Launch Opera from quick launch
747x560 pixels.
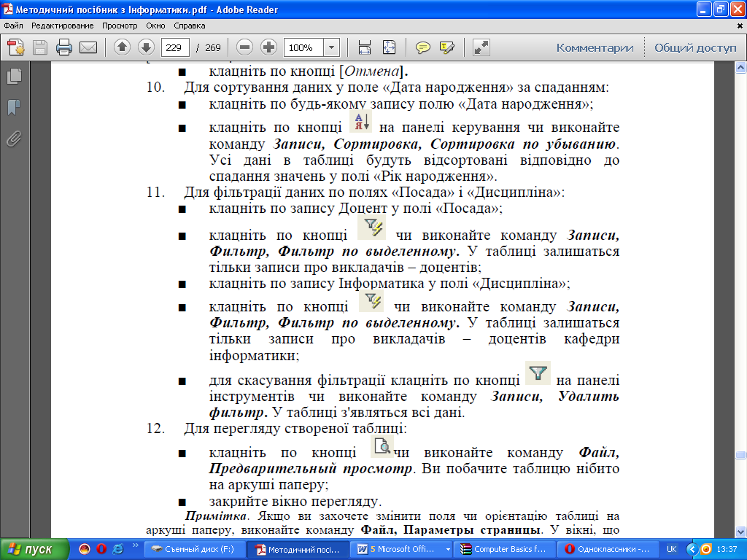click(101, 549)
